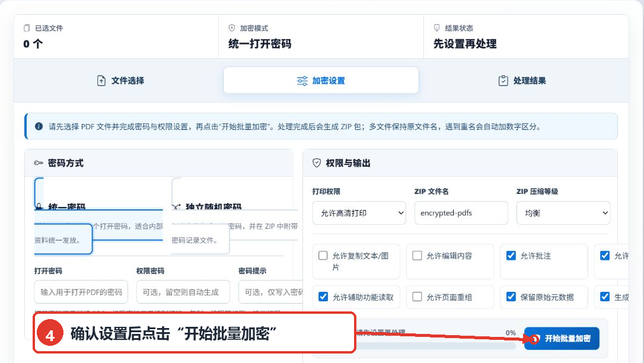This screenshot has height=363, width=644.
Task: Open the ZIP 压缩等级 dropdown
Action: (x=563, y=213)
